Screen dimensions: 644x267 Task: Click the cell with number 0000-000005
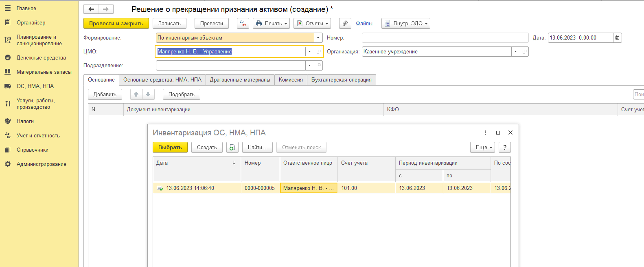(261, 188)
